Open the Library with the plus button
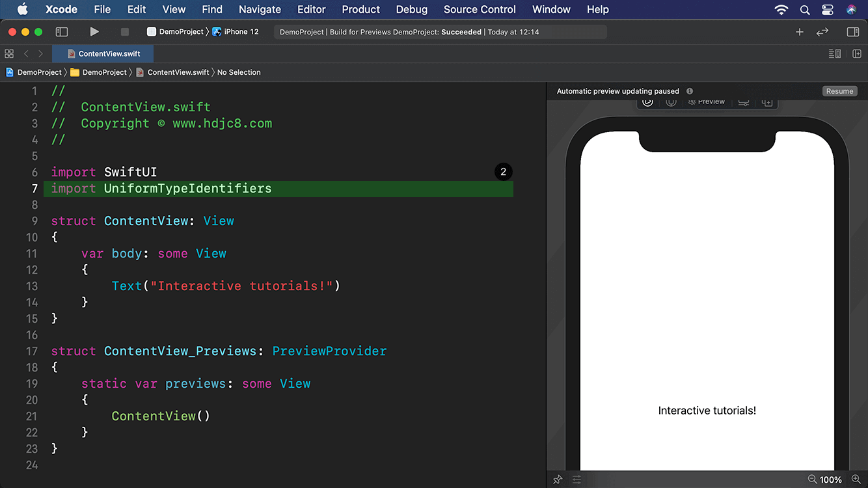 [800, 31]
